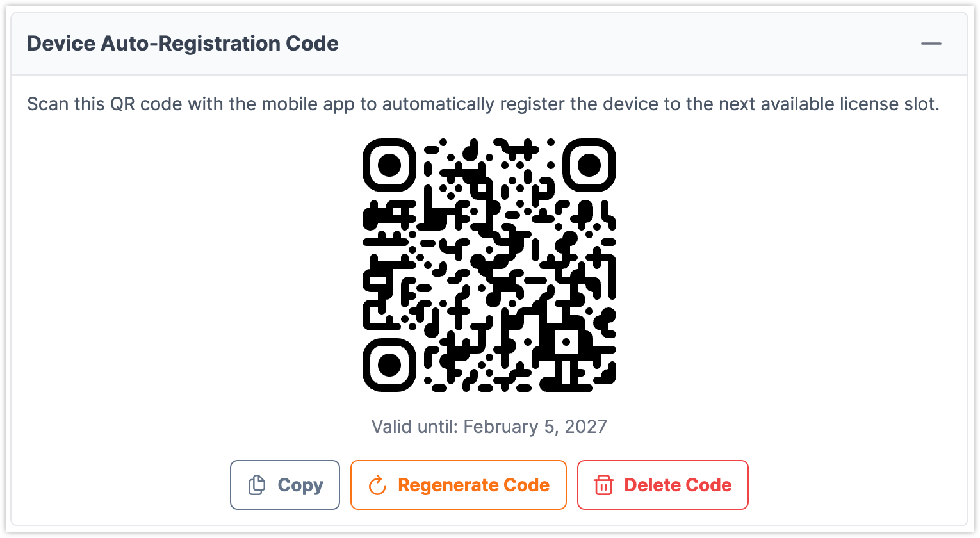
Task: Collapse the Device Auto-Registration Code panel
Action: 931,44
